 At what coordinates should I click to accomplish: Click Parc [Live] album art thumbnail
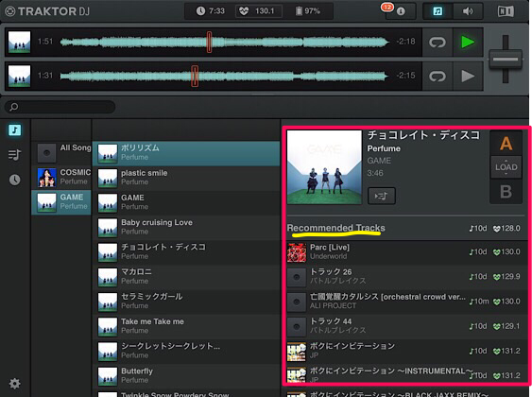pos(297,252)
